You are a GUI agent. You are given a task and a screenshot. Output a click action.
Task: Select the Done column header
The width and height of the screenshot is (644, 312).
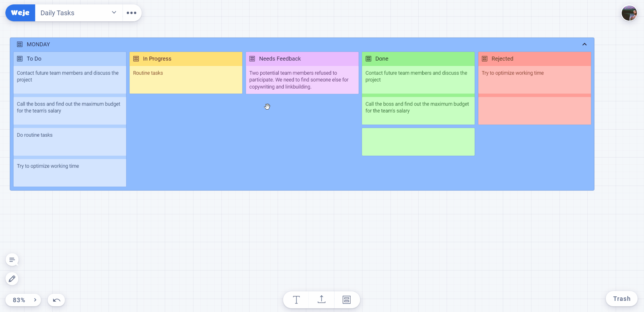pyautogui.click(x=418, y=59)
